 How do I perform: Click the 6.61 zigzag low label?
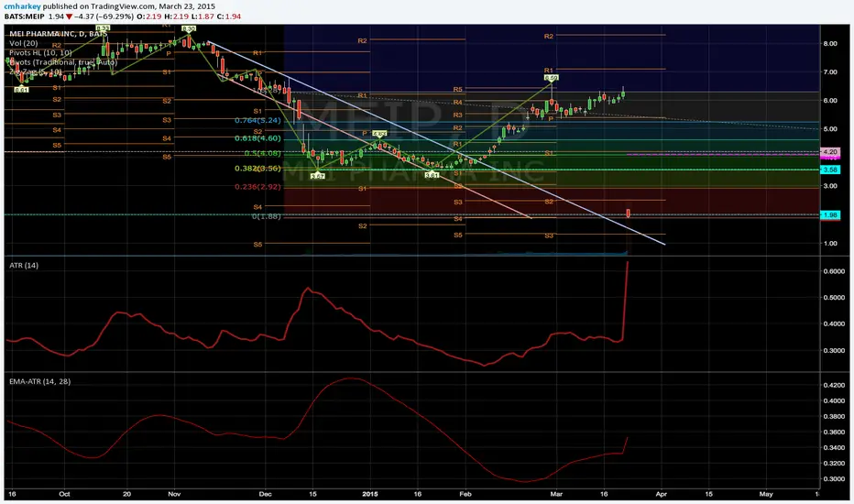coord(21,90)
